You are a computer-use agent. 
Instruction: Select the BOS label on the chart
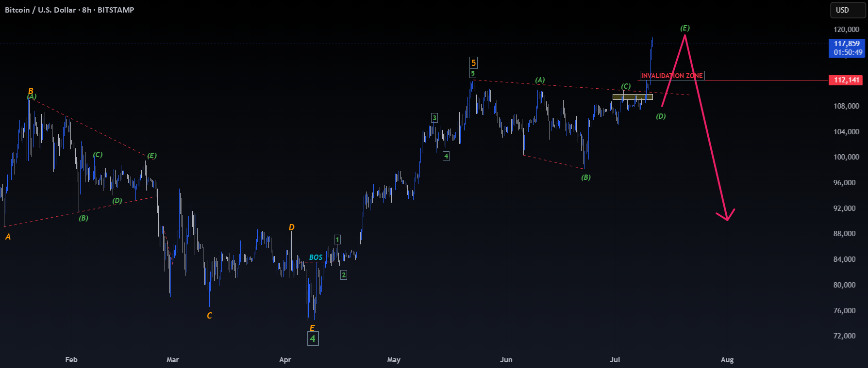point(316,257)
